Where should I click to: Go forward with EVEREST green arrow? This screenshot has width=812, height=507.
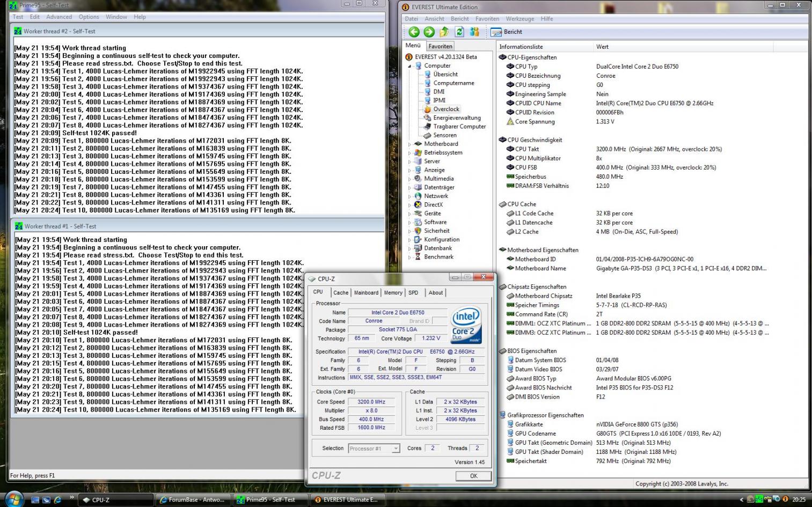[x=429, y=32]
